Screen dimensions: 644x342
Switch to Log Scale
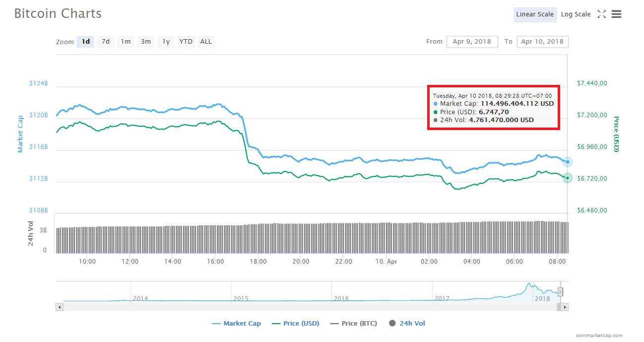pos(576,14)
